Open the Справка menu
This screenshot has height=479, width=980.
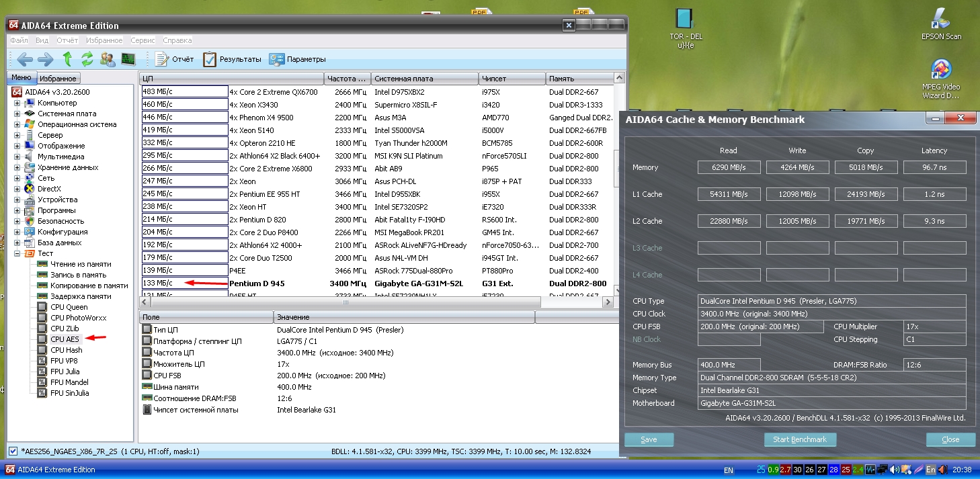click(177, 40)
